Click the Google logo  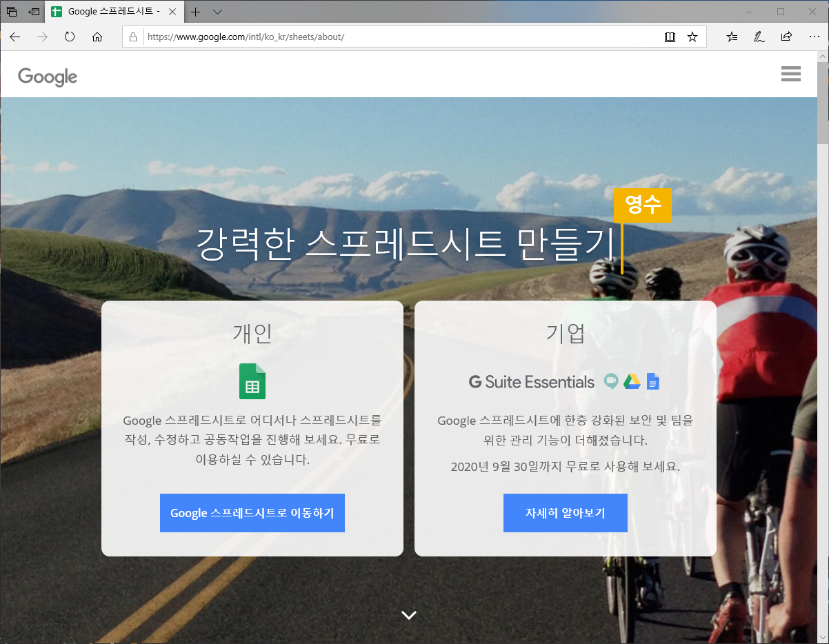48,76
